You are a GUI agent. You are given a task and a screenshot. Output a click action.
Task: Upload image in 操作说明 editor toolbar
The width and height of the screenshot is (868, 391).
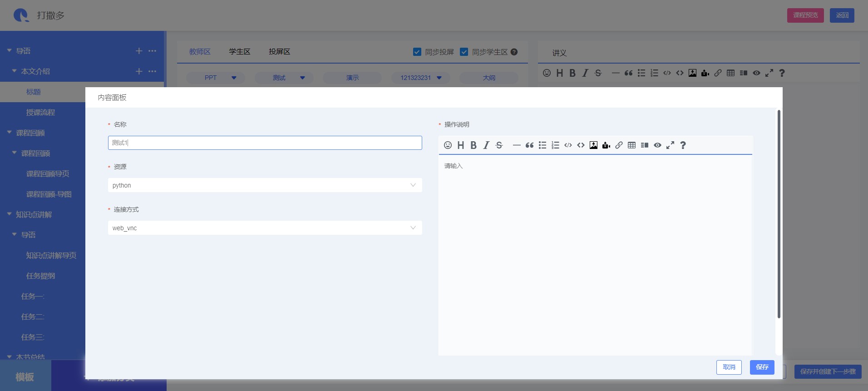(x=606, y=145)
